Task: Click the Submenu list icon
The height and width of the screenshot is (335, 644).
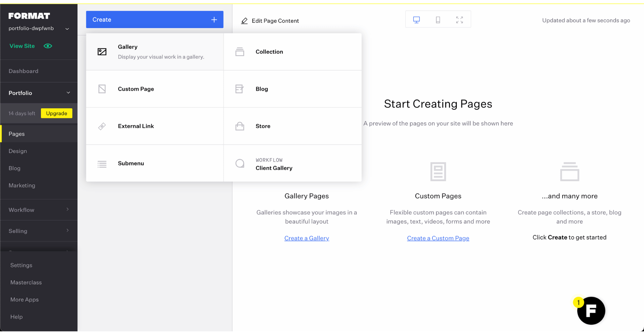Action: pos(102,163)
